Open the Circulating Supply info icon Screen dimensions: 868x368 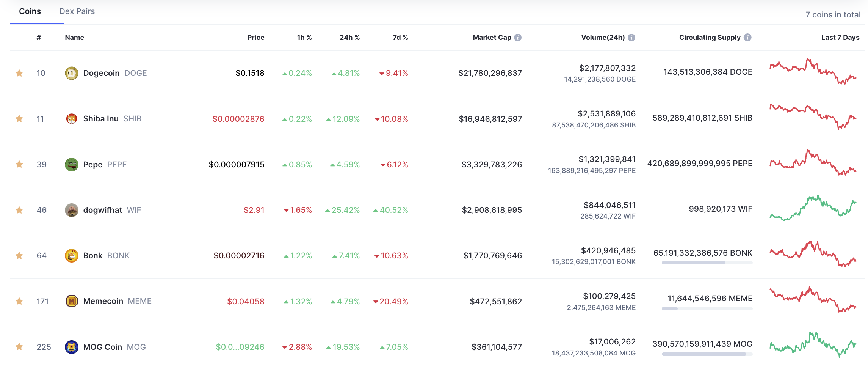[747, 37]
